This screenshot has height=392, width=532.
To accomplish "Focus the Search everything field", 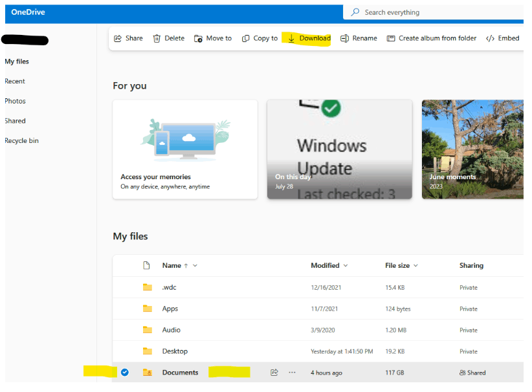I will pos(433,12).
